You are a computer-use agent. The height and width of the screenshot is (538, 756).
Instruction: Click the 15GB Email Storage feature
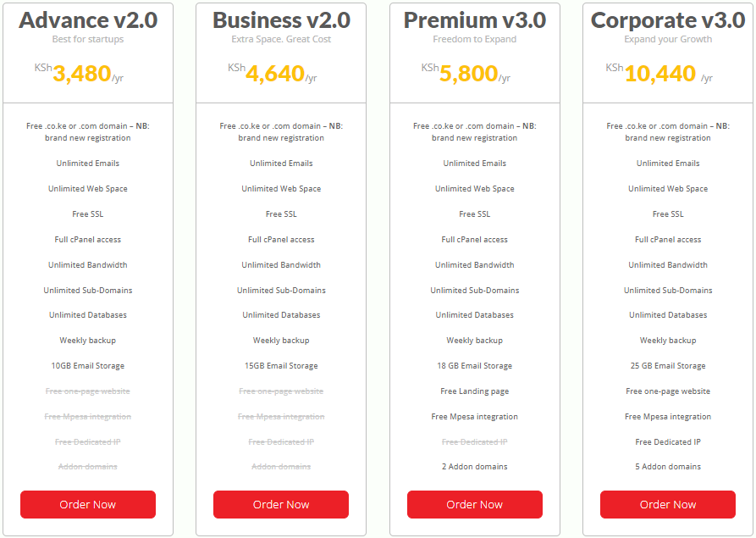tap(281, 366)
